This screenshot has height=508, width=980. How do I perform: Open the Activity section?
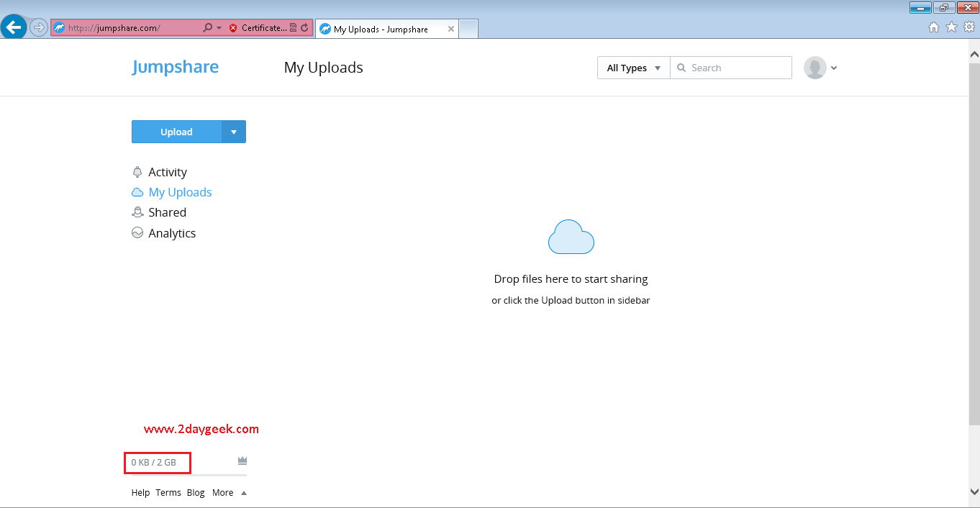pyautogui.click(x=167, y=172)
